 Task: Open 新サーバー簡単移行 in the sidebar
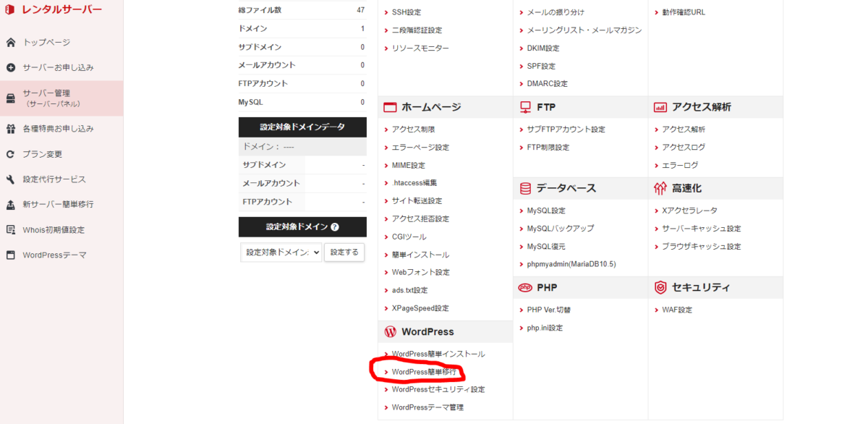[x=58, y=205]
